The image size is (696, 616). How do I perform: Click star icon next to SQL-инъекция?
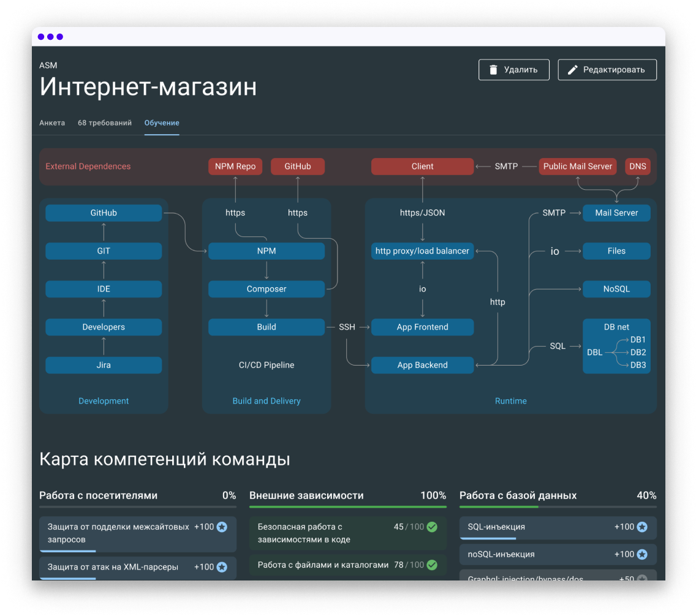tap(642, 527)
